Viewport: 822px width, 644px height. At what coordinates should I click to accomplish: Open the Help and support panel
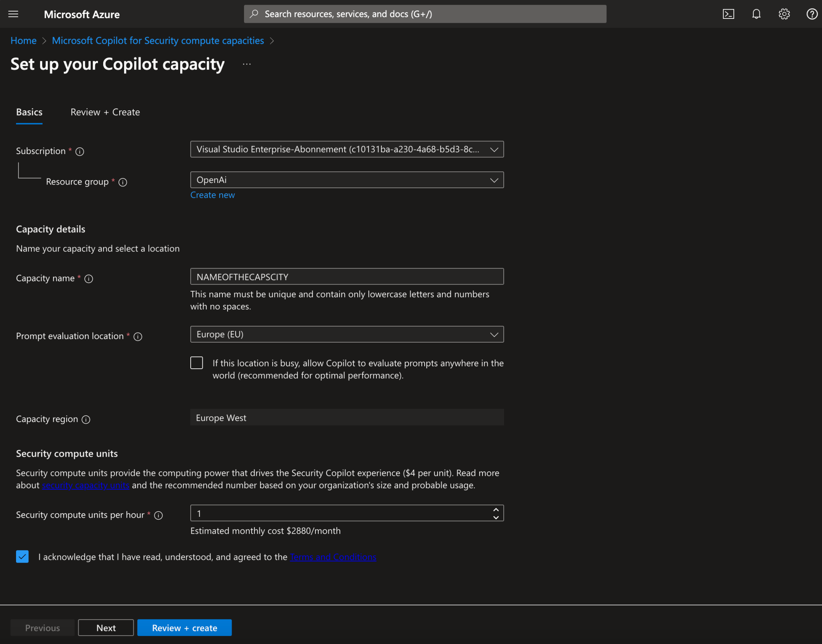(x=811, y=14)
